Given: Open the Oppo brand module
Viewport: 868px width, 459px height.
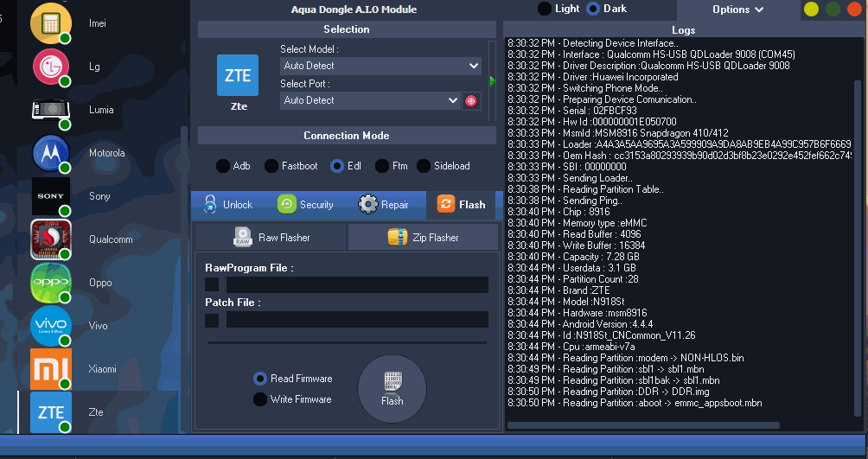Looking at the screenshot, I should pyautogui.click(x=51, y=283).
